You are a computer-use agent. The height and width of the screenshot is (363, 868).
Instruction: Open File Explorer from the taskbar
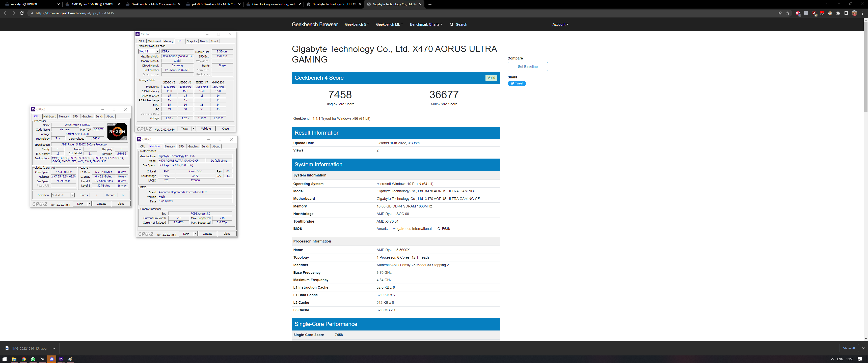pos(14,359)
